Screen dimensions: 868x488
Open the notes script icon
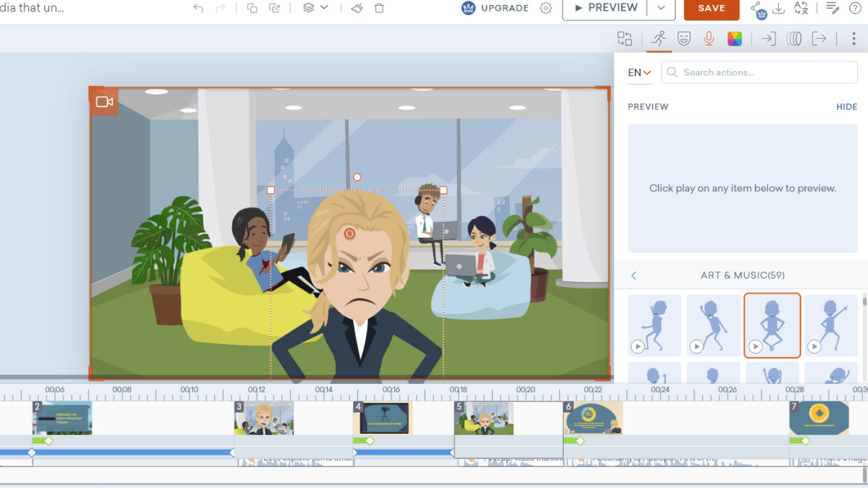point(833,8)
